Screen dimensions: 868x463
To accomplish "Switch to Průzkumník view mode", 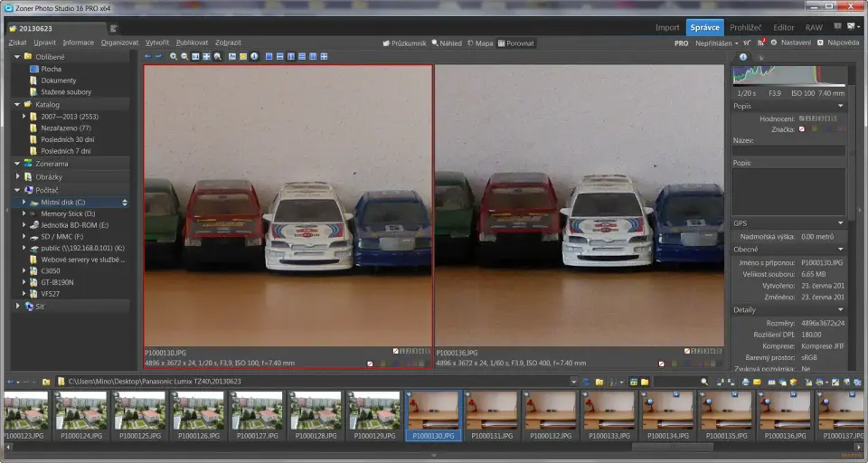I will tap(404, 43).
